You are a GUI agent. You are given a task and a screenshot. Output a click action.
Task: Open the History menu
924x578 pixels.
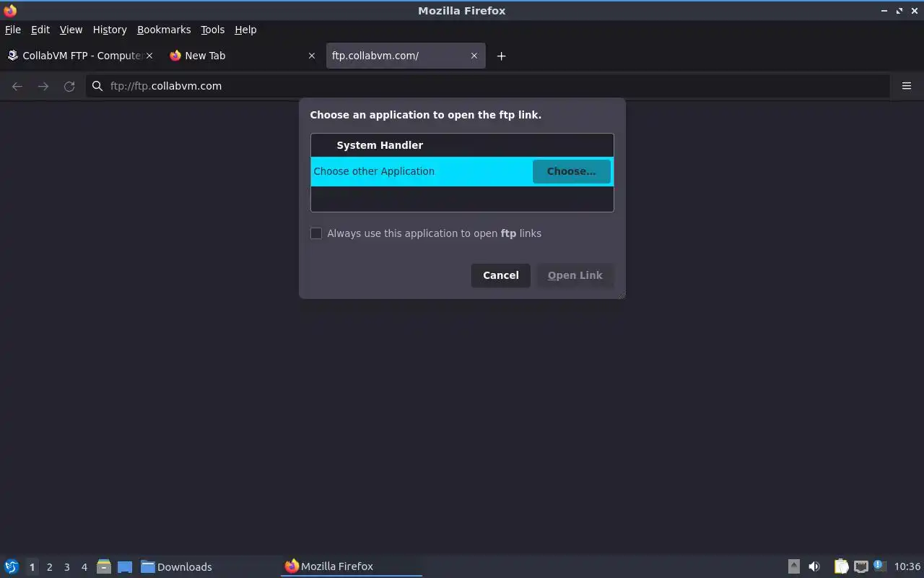click(x=110, y=30)
